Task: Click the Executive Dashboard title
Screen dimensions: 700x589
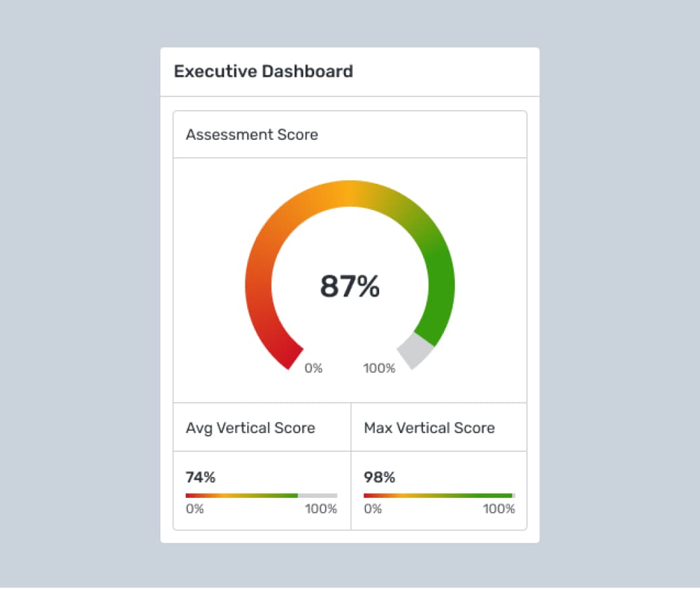Action: (264, 72)
